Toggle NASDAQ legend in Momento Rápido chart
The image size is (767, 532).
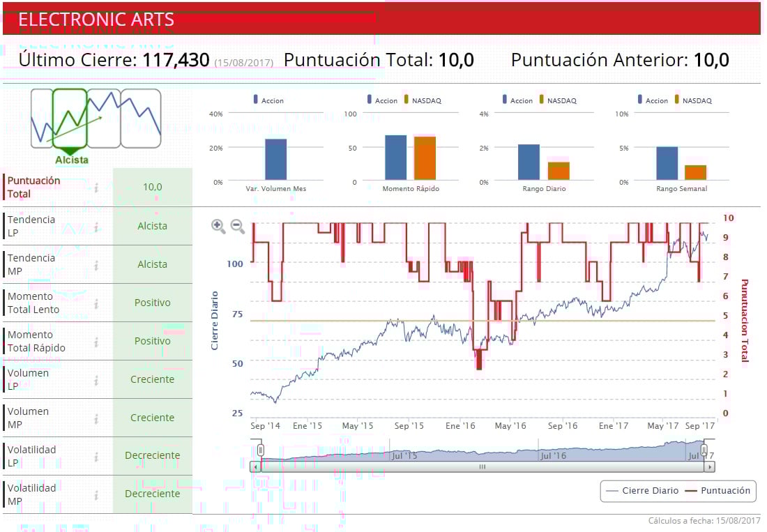click(423, 100)
